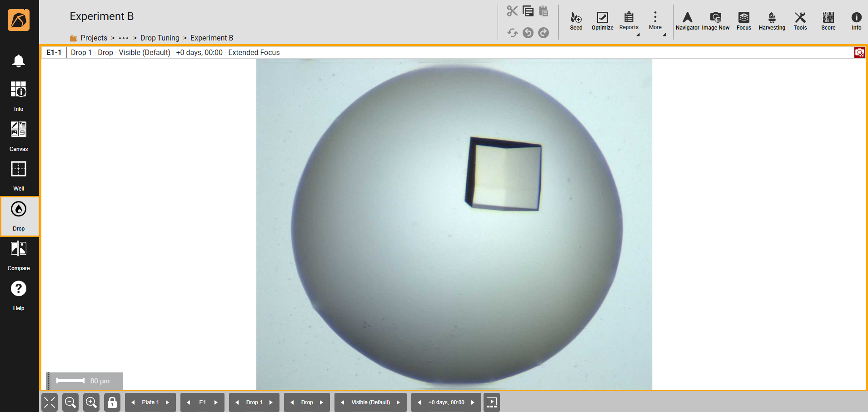Go to Drop Tuning breadcrumb
Screen dimensions: 868x412
[160, 38]
